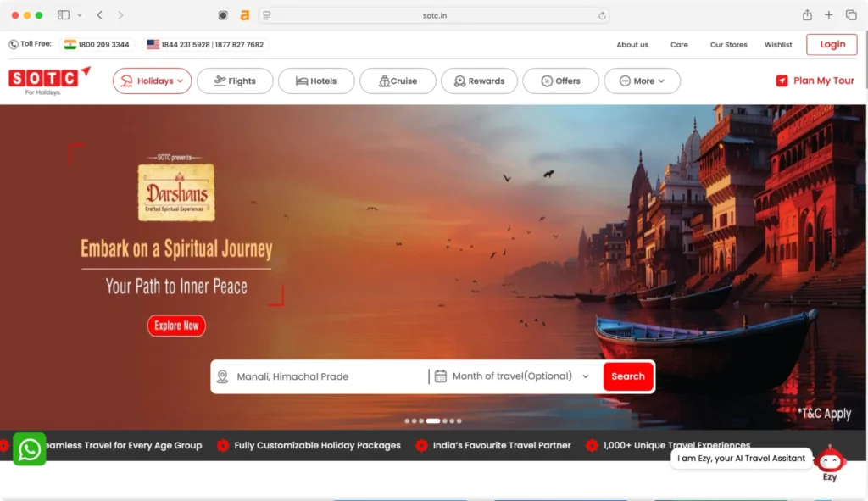This screenshot has width=868, height=501.
Task: Select Our Stores in the top menu
Action: [x=728, y=44]
